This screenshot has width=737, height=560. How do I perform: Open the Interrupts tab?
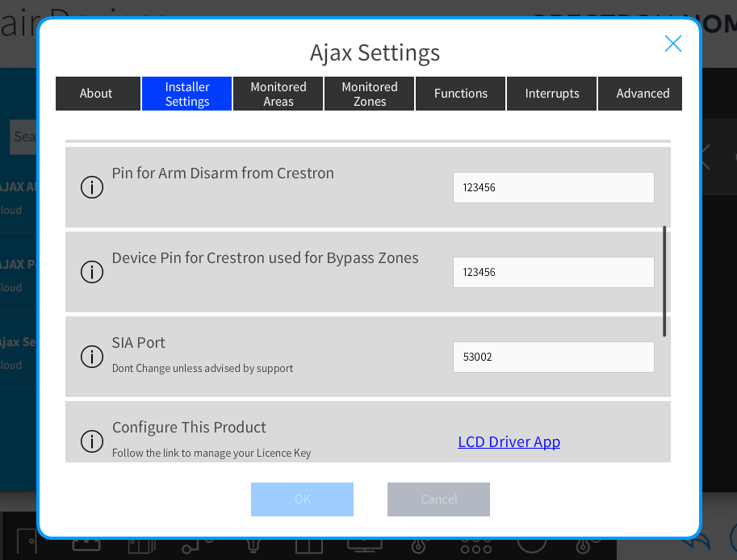551,94
